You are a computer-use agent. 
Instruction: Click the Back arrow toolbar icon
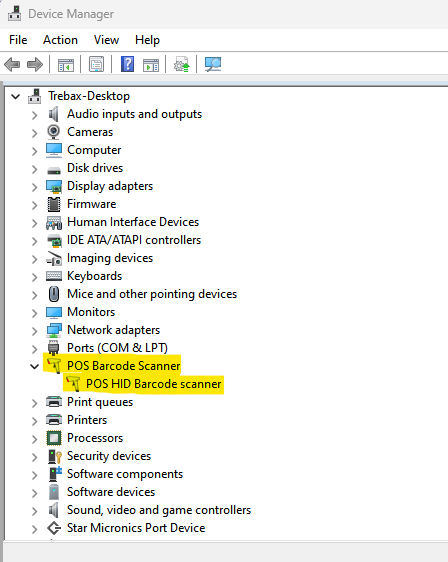pyautogui.click(x=12, y=65)
